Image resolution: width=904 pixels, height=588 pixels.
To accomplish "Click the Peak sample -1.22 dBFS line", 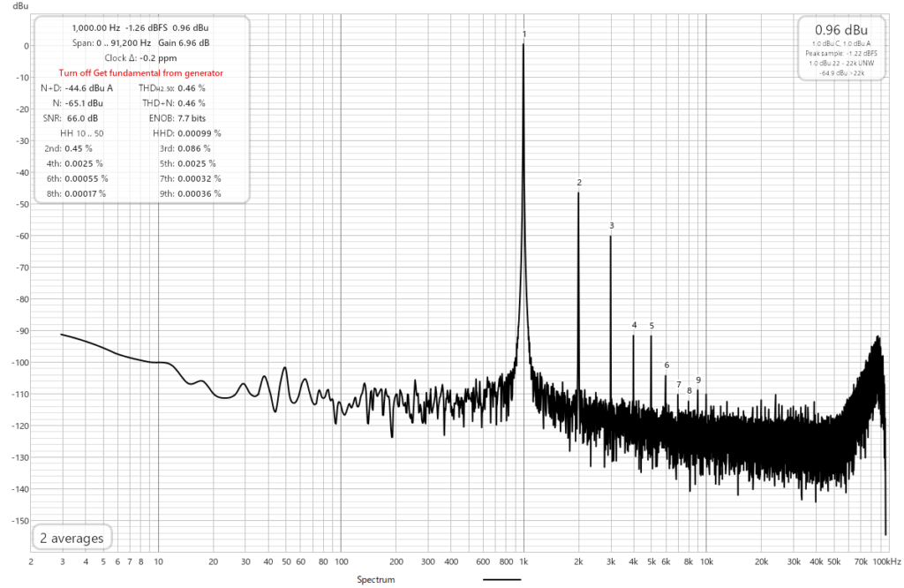I will (841, 53).
